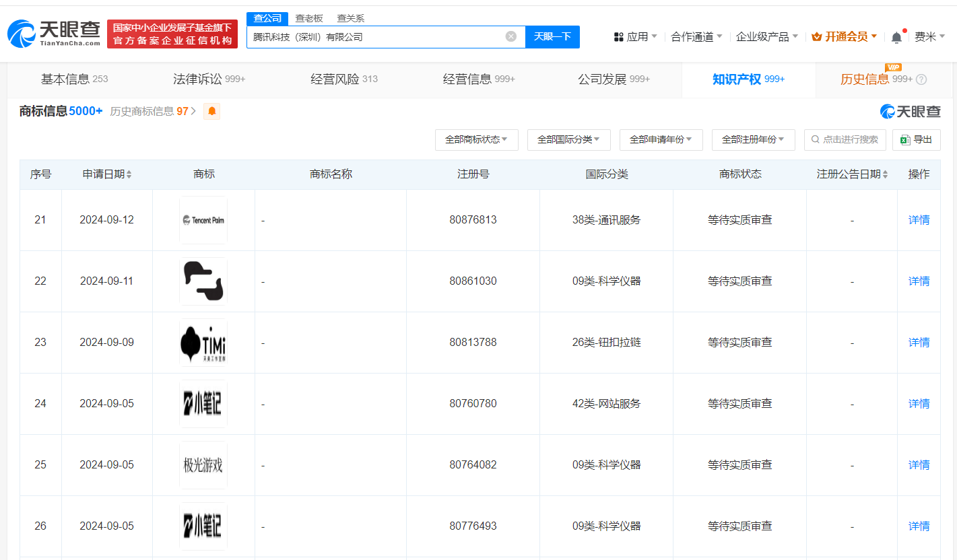957x560 pixels.
Task: Click the 点击进行搜索 trademark search field
Action: click(845, 139)
